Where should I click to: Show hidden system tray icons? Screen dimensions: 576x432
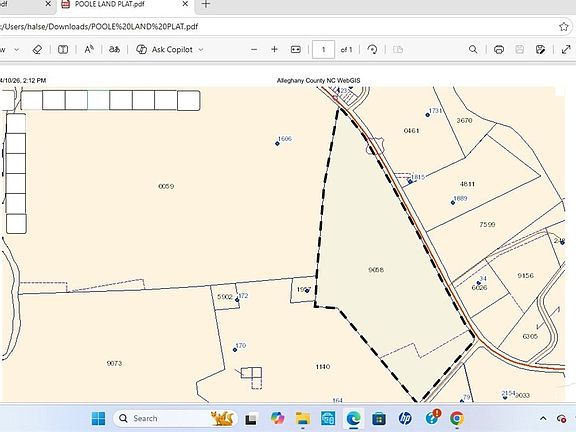pos(543,418)
